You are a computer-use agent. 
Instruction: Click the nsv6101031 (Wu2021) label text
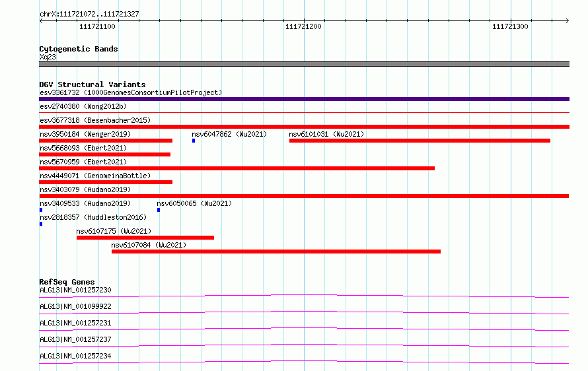tap(326, 134)
